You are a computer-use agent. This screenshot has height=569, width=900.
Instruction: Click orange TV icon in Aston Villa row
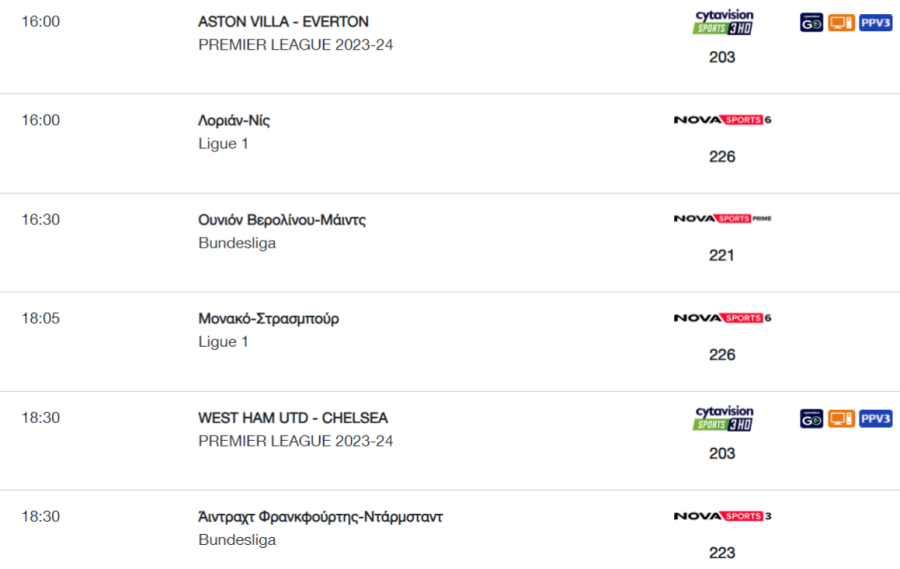tap(841, 23)
